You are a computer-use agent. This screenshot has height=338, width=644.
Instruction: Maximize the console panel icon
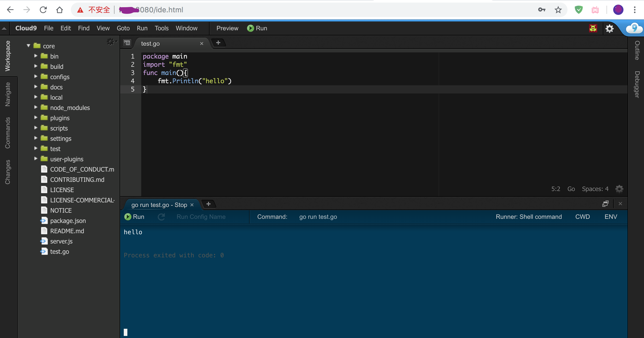coord(605,204)
